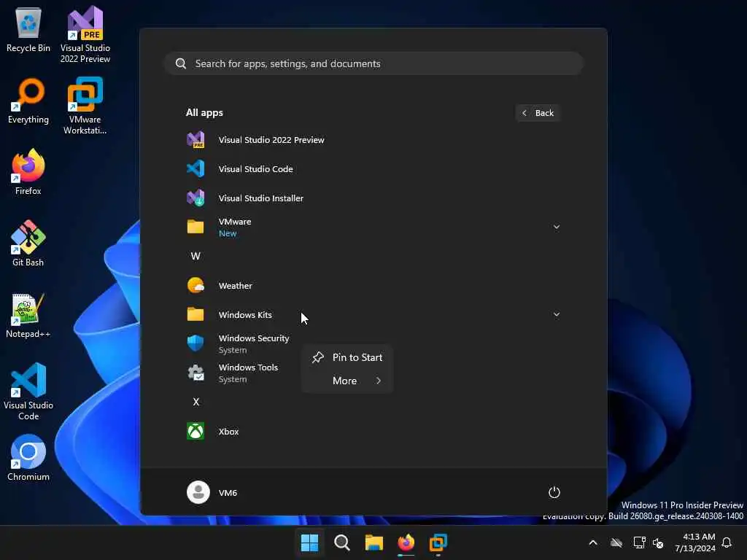
Task: Click the muted volume tray icon
Action: (659, 542)
